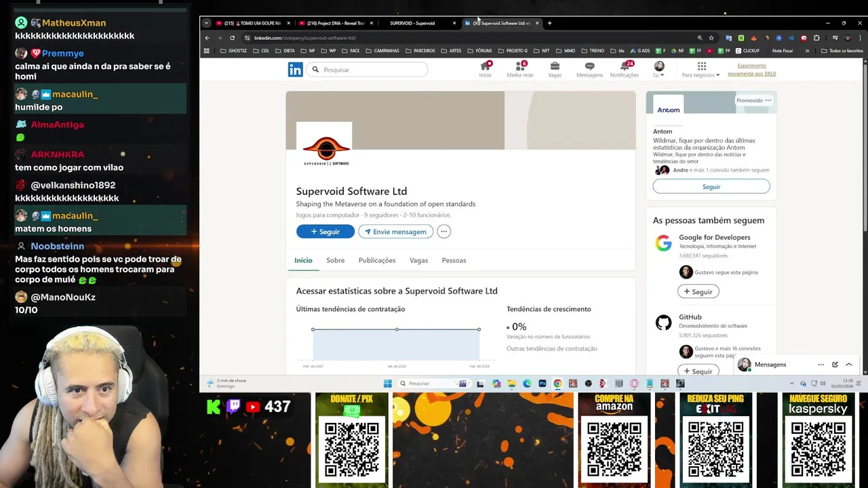Open Notificações bell with 24 badge
Screen dimensions: 868x488
pos(624,69)
